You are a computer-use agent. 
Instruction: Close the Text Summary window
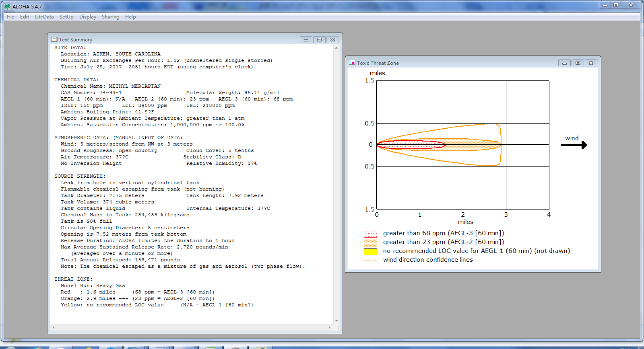pyautogui.click(x=332, y=40)
